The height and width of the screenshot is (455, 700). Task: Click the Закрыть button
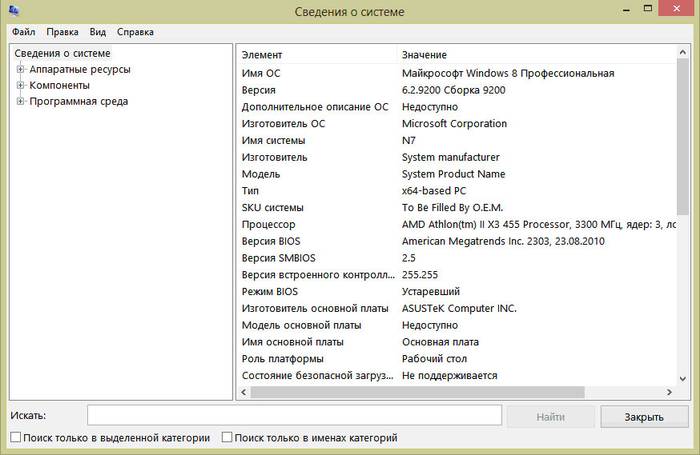tap(644, 417)
